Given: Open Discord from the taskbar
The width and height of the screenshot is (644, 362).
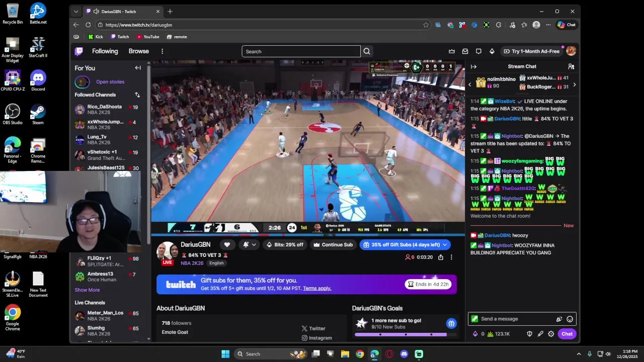Looking at the screenshot, I should (404, 354).
